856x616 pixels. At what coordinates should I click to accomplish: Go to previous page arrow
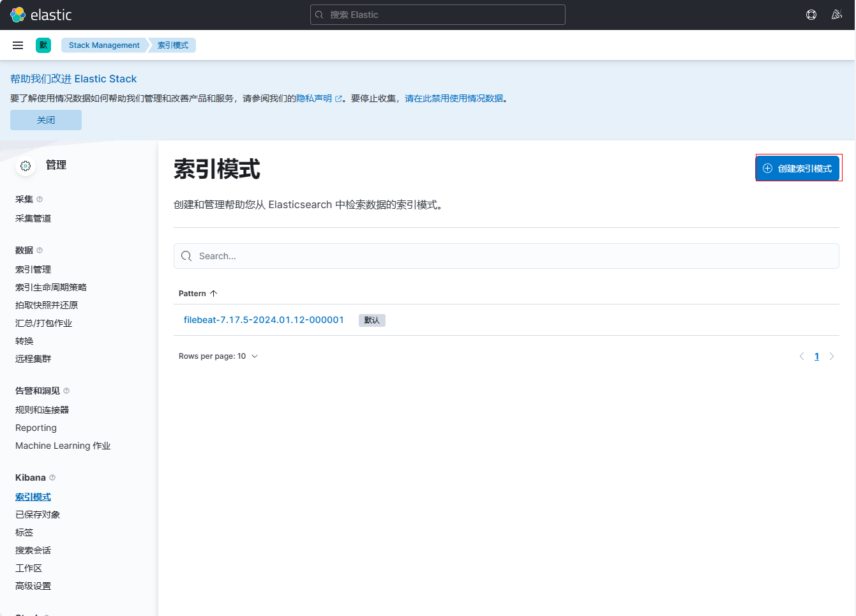802,356
